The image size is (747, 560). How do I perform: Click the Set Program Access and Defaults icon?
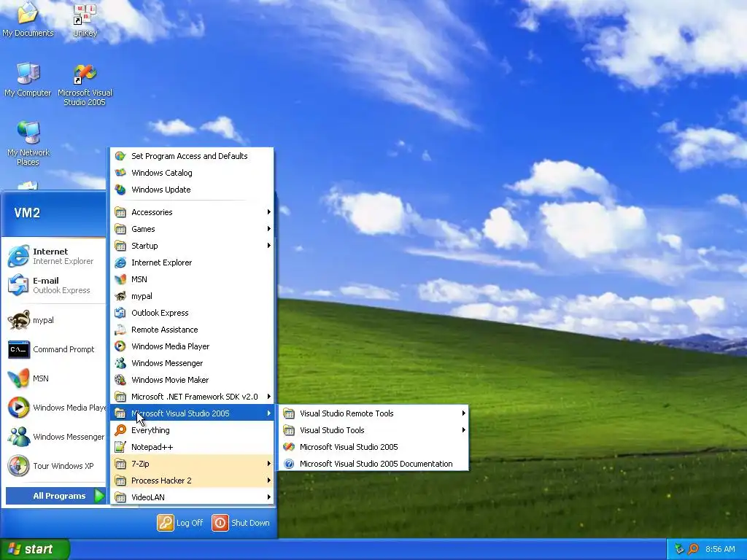tap(120, 156)
